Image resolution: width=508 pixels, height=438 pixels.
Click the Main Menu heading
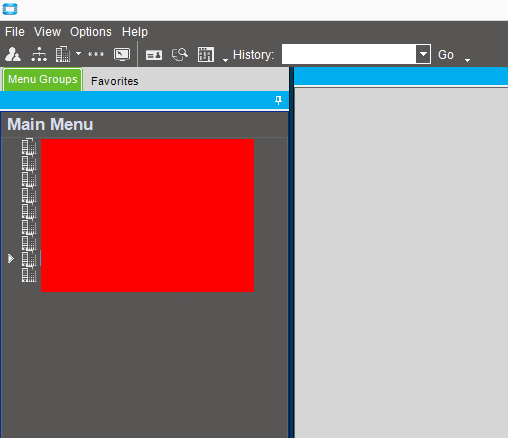[x=50, y=124]
